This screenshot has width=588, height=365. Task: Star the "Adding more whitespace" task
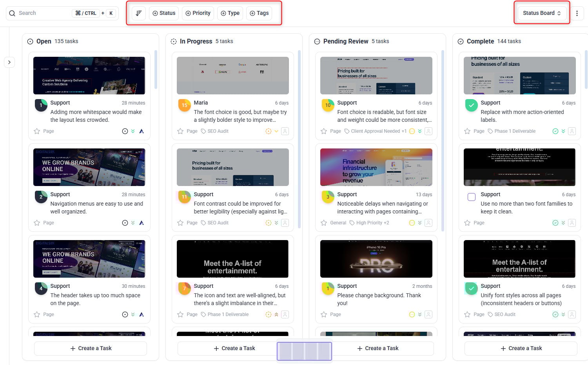pos(37,131)
